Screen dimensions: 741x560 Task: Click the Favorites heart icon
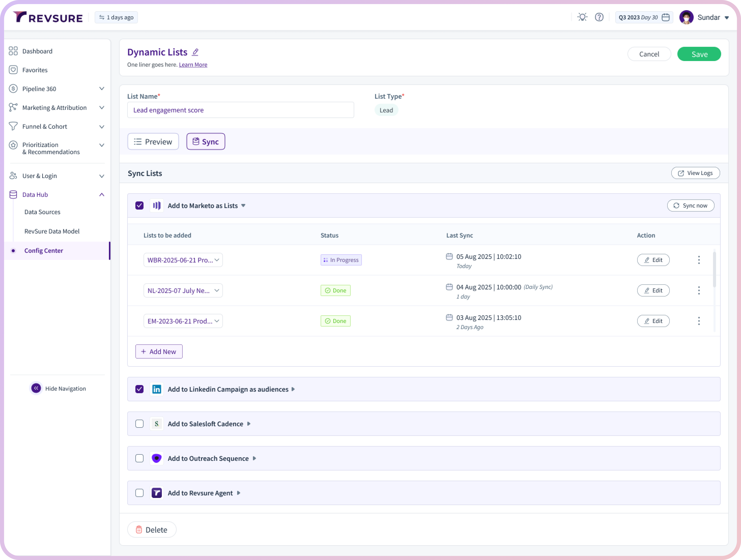[13, 70]
